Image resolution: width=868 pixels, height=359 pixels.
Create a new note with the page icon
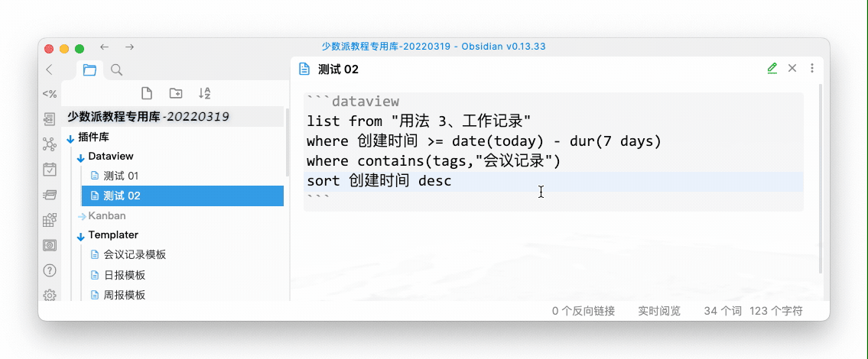[147, 93]
